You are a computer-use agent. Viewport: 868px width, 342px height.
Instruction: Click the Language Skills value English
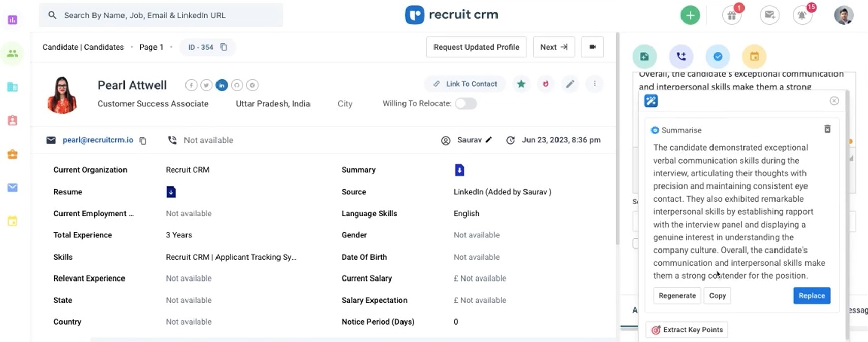[x=467, y=214]
